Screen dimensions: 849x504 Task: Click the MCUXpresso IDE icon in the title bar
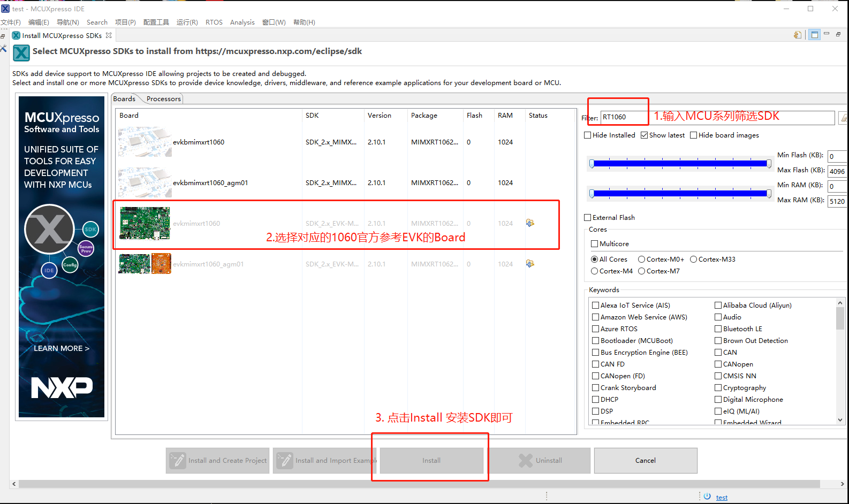click(5, 9)
